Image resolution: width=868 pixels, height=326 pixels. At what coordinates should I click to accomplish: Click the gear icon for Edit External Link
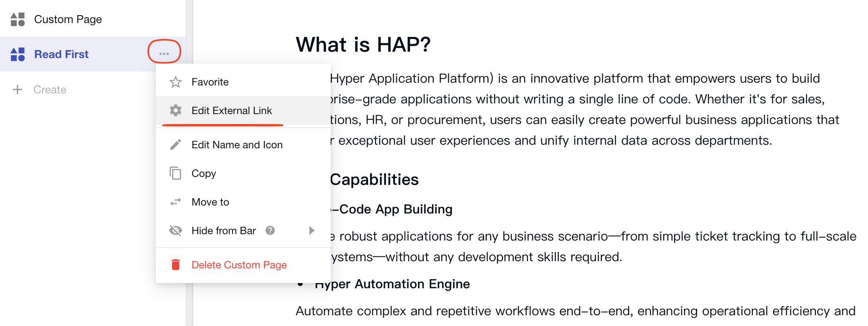pyautogui.click(x=175, y=111)
